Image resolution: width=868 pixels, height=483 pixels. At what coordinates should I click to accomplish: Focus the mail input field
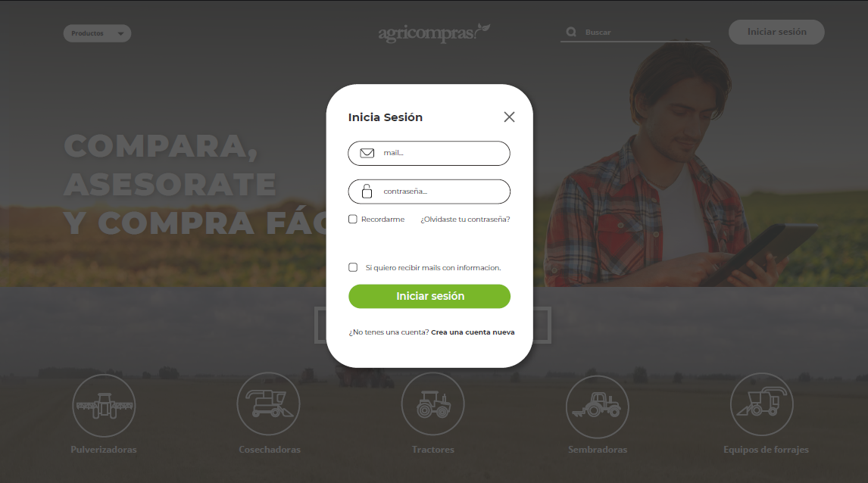click(429, 153)
